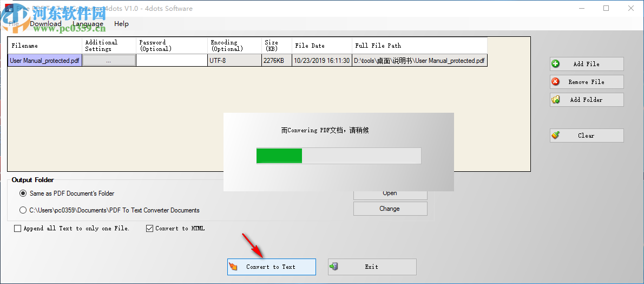
Task: Click the Add Folder icon
Action: [x=556, y=100]
